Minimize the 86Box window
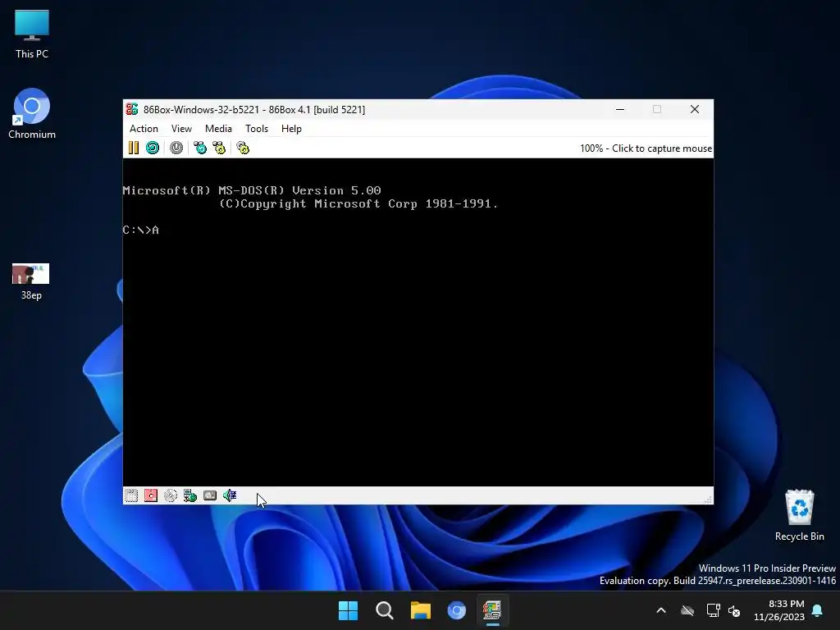Image resolution: width=840 pixels, height=630 pixels. (620, 109)
